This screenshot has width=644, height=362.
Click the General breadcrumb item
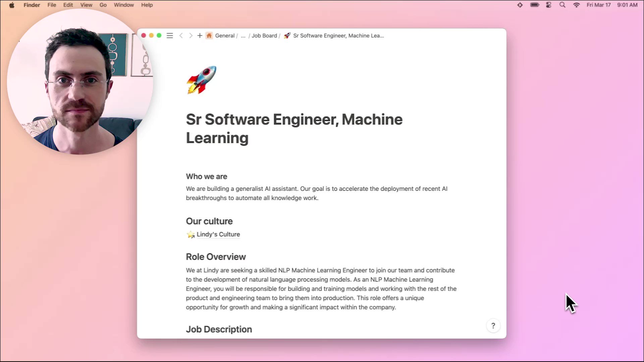(225, 36)
